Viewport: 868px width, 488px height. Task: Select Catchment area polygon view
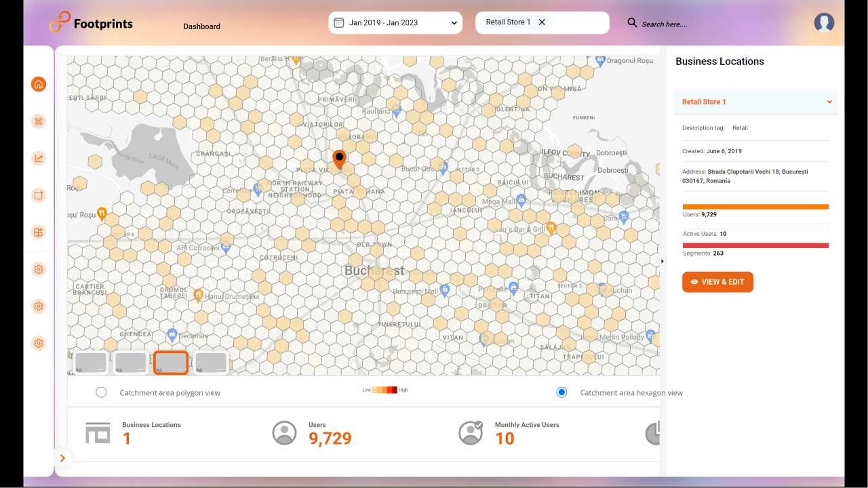tap(101, 392)
